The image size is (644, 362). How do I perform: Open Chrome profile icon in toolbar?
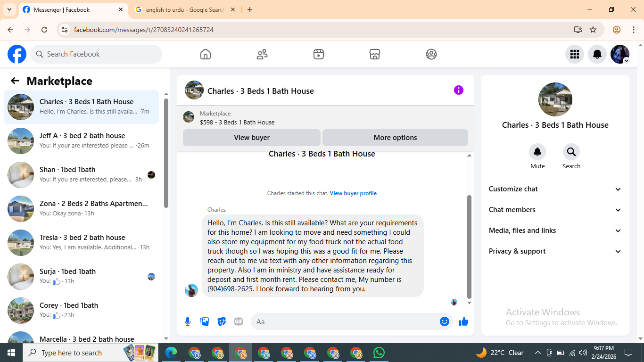pyautogui.click(x=617, y=30)
